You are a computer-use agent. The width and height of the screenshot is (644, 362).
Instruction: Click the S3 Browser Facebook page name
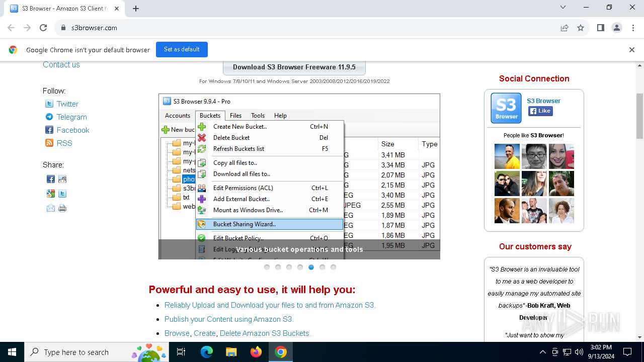pyautogui.click(x=543, y=101)
